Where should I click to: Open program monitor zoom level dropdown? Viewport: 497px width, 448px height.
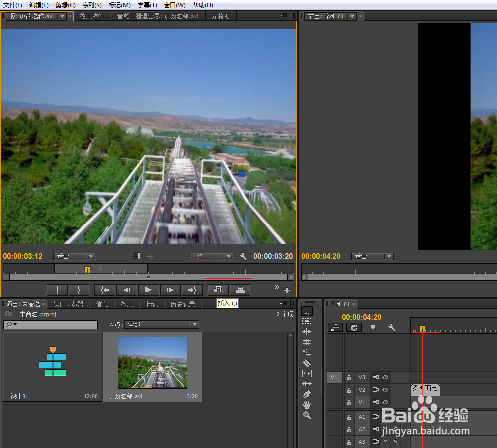[372, 256]
